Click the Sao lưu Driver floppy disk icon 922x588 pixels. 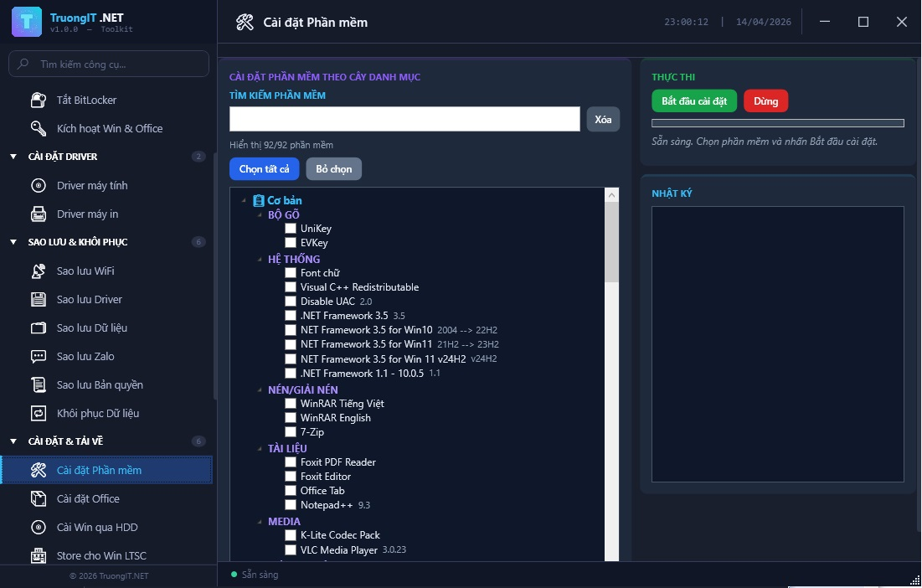tap(39, 300)
